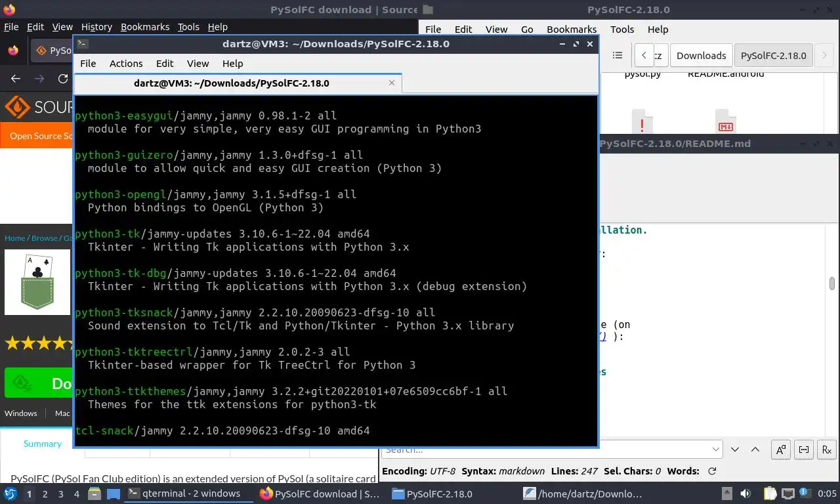840x504 pixels.
Task: Click the Syntax: markdown status label
Action: [503, 471]
